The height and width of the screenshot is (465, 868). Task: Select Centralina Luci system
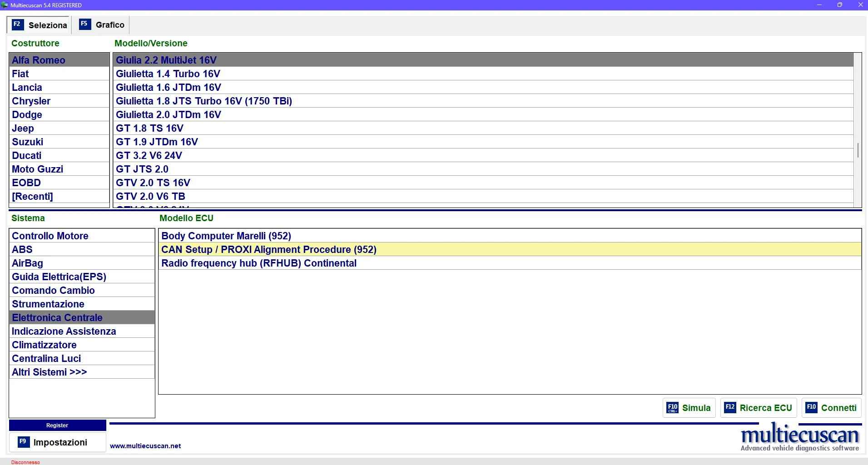coord(82,358)
